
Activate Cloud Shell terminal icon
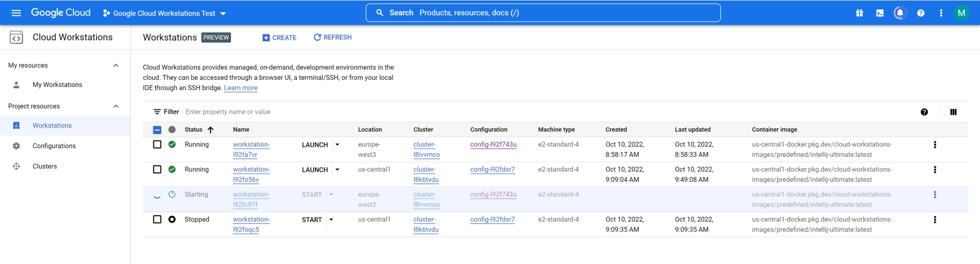click(x=880, y=13)
